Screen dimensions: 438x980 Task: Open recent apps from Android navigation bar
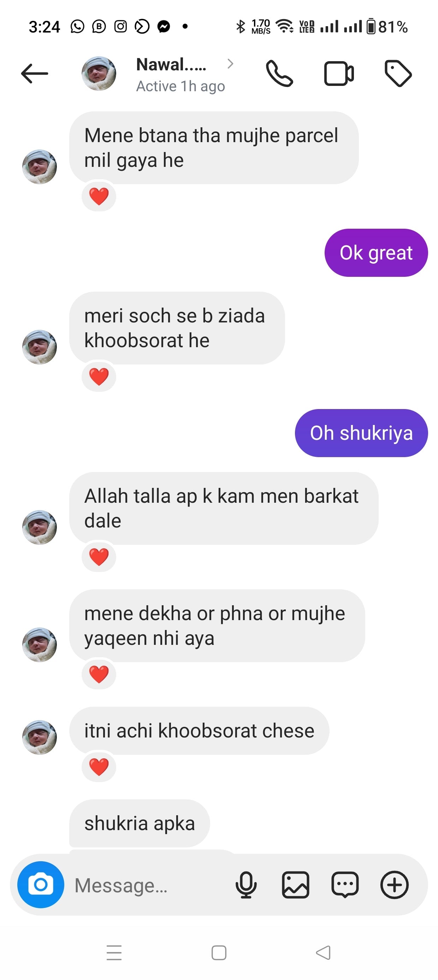coord(114,952)
